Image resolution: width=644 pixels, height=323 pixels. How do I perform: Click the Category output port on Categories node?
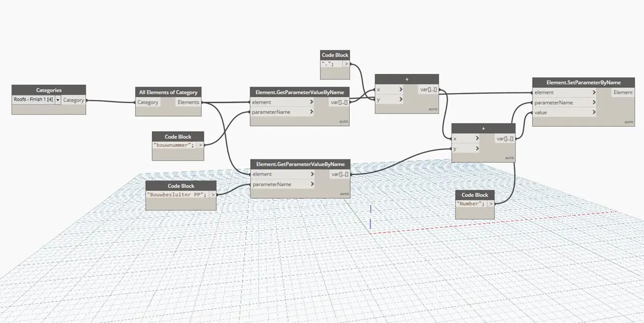click(73, 100)
